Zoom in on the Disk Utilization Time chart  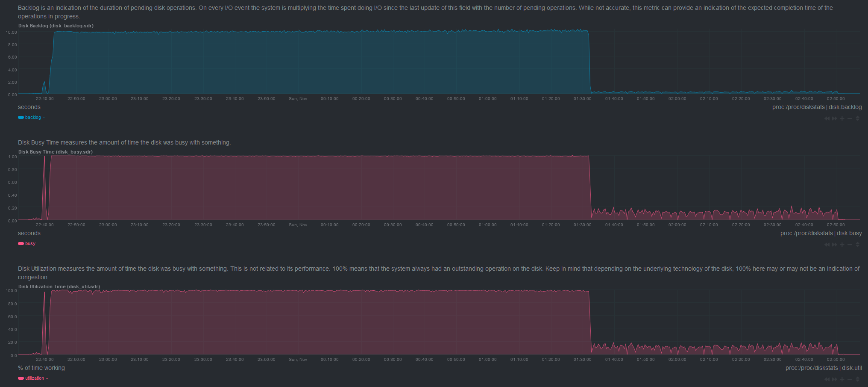[x=842, y=379]
